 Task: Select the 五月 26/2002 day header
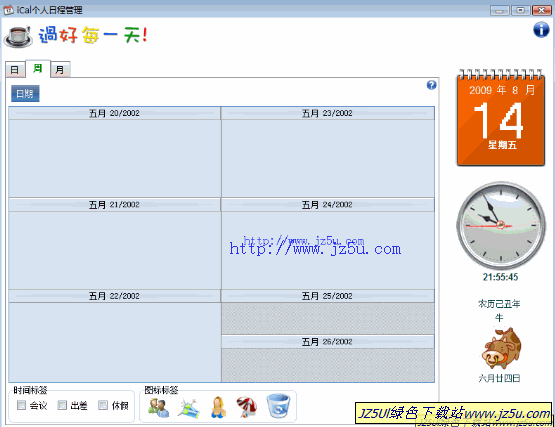(x=328, y=342)
